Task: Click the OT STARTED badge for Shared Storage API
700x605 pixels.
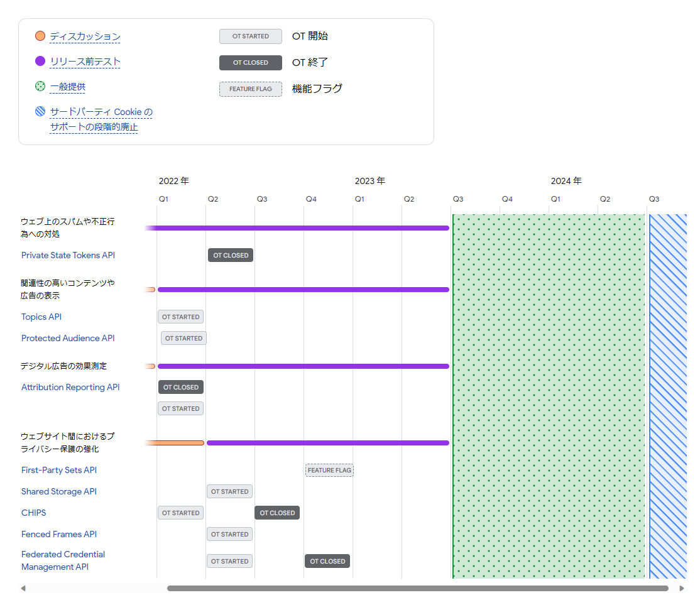Action: [x=230, y=491]
